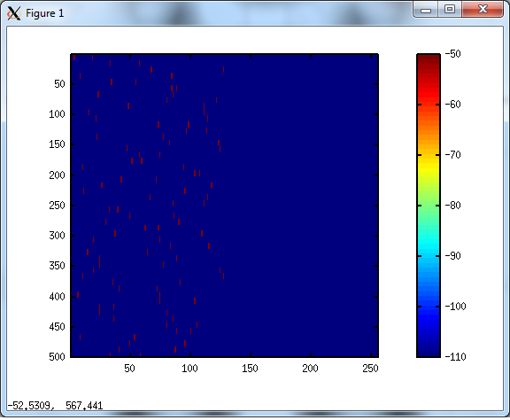Minimize the Figure 1 window

click(426, 10)
